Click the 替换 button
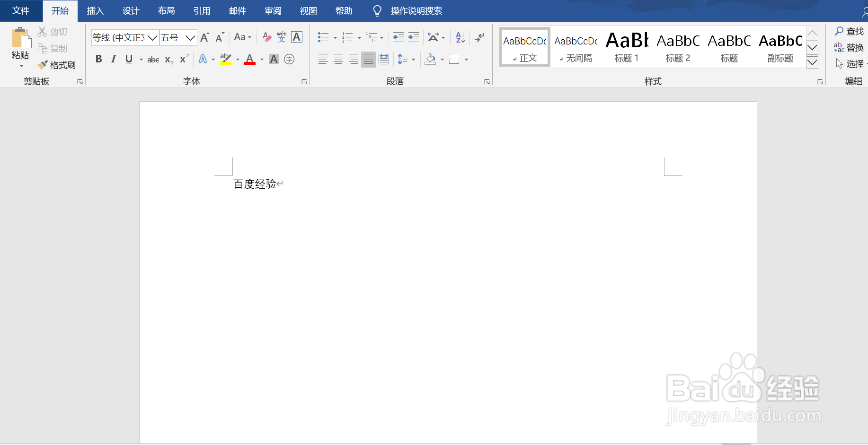868x445 pixels. pyautogui.click(x=850, y=47)
